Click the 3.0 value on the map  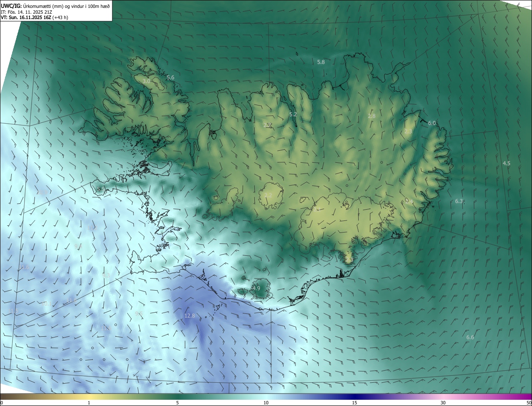click(146, 81)
